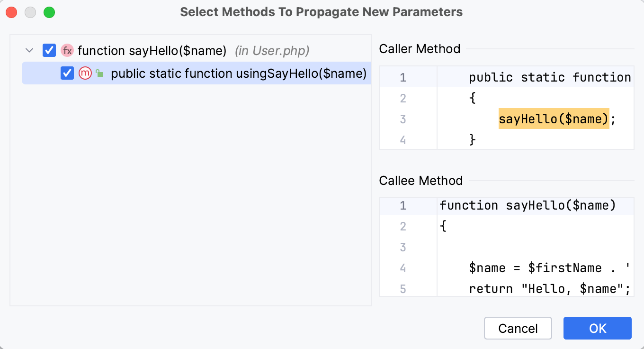The height and width of the screenshot is (349, 644).
Task: Collapse the sayHello function tree node
Action: (x=29, y=50)
